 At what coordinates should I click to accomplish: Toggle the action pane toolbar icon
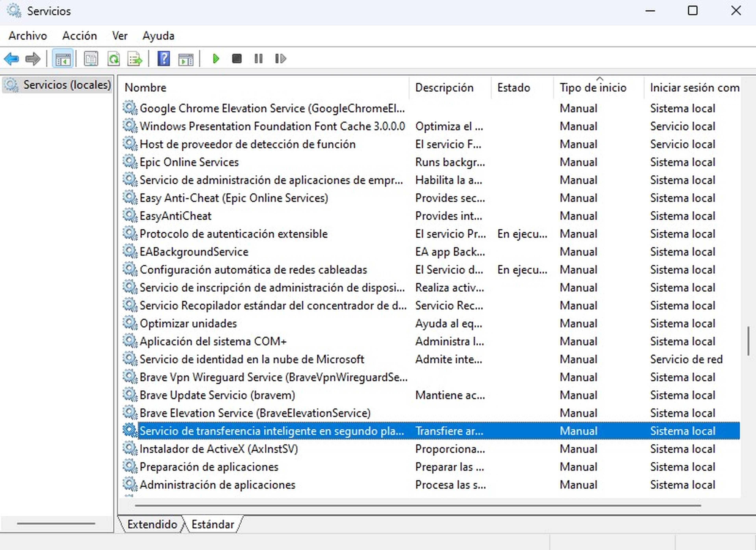(186, 59)
